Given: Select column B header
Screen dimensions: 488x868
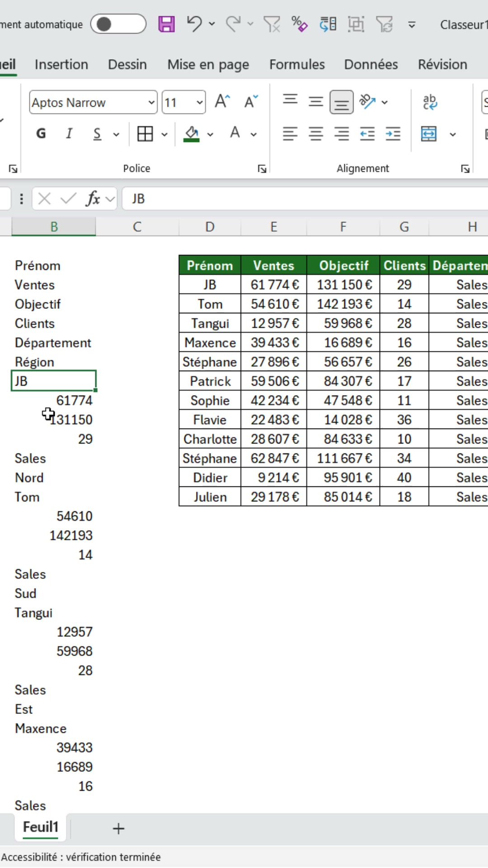Looking at the screenshot, I should click(x=54, y=226).
